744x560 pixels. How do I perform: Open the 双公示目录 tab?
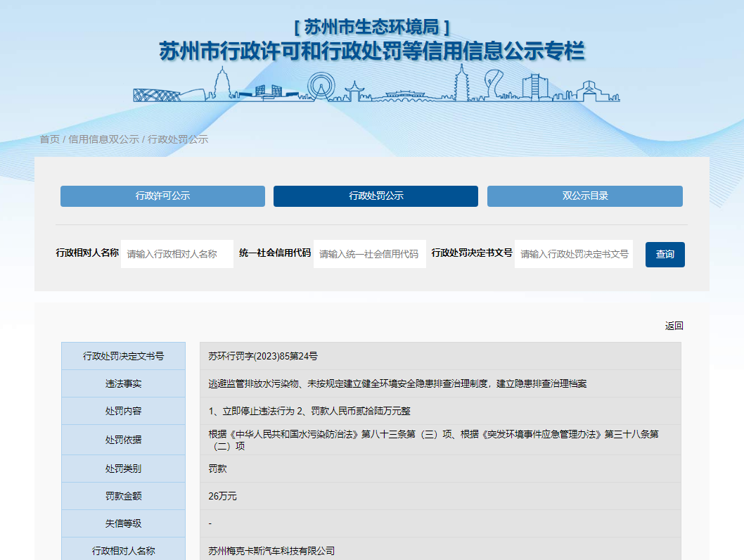pyautogui.click(x=584, y=196)
